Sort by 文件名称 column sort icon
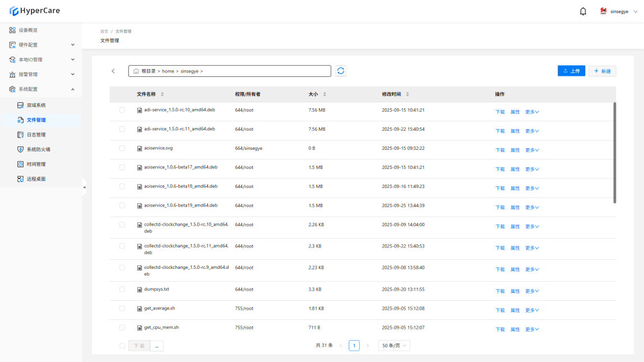Image resolution: width=644 pixels, height=362 pixels. click(163, 94)
